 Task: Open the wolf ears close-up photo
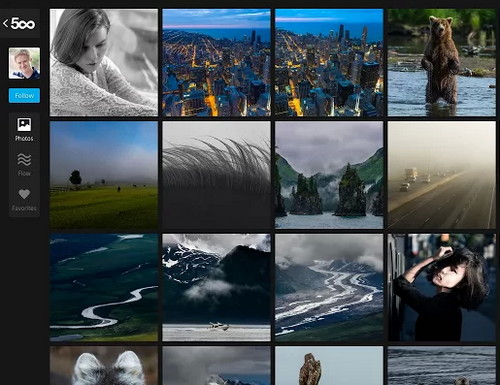pos(104,366)
